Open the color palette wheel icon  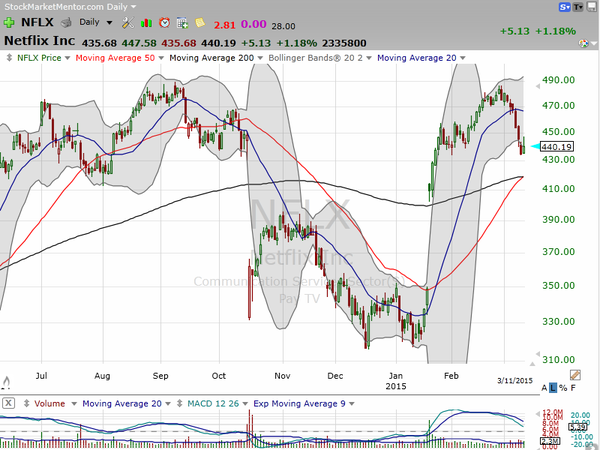point(584,43)
